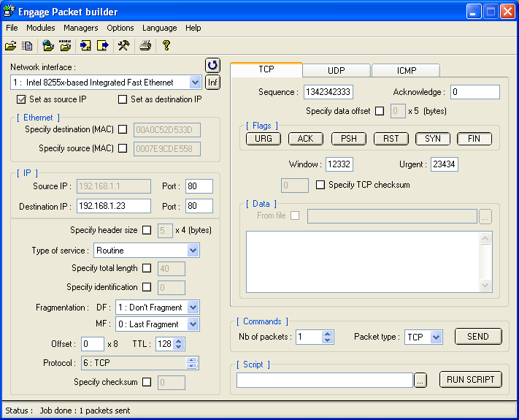Click the Window value field
Screen dimensions: 519x420
point(339,164)
